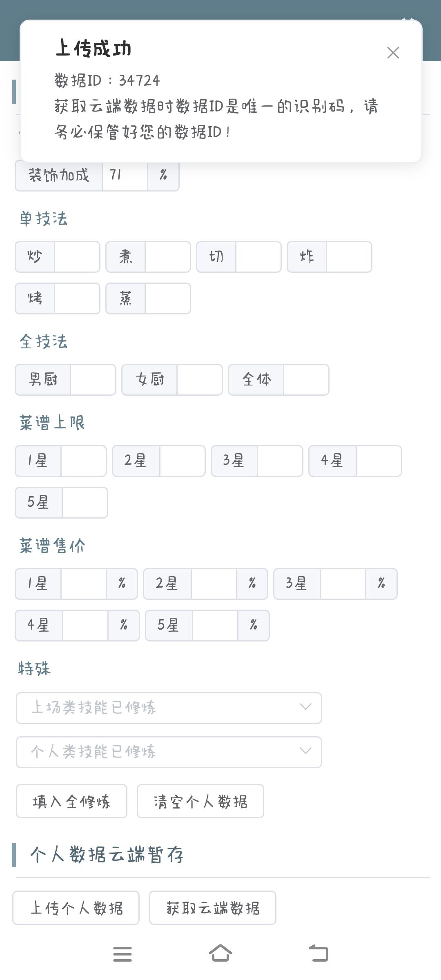Focus the 菜谱售价 4星 percent input

(85, 626)
